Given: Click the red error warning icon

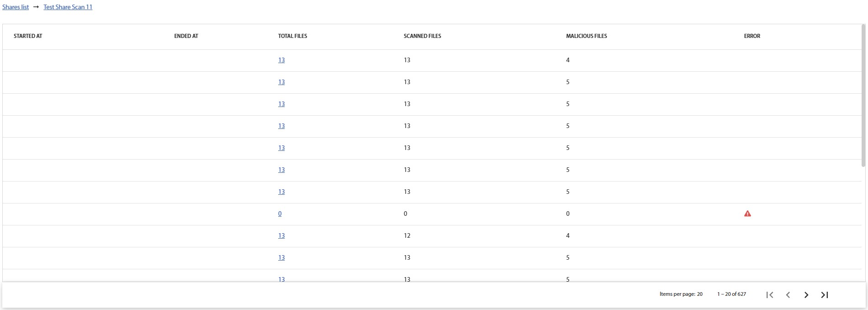Looking at the screenshot, I should pos(747,214).
